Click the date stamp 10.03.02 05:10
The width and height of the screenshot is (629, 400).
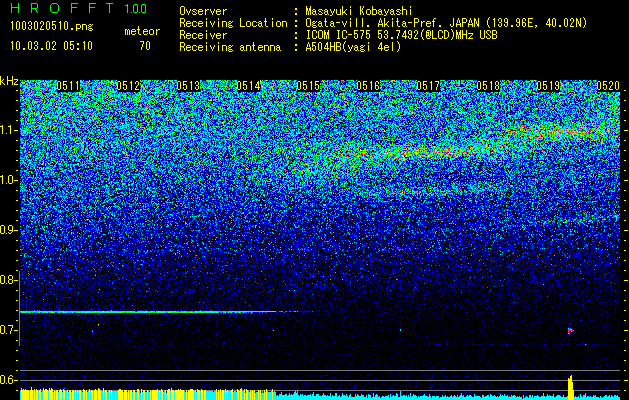(51, 46)
